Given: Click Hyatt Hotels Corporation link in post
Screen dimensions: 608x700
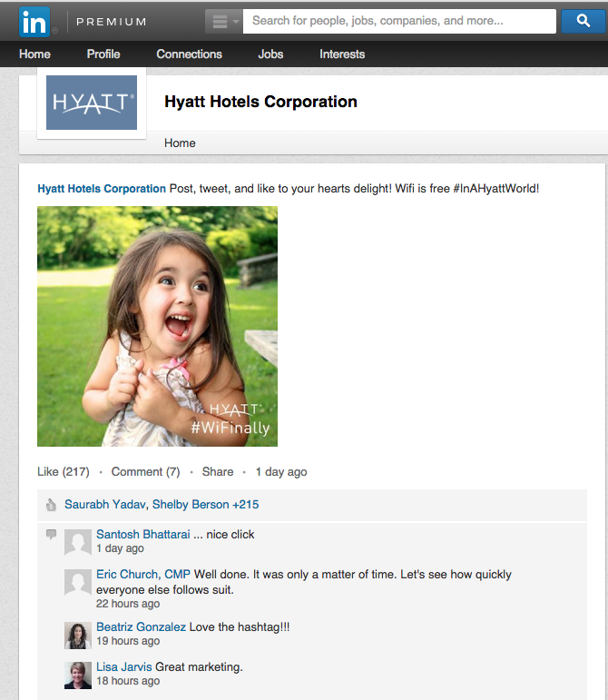Looking at the screenshot, I should (x=102, y=189).
